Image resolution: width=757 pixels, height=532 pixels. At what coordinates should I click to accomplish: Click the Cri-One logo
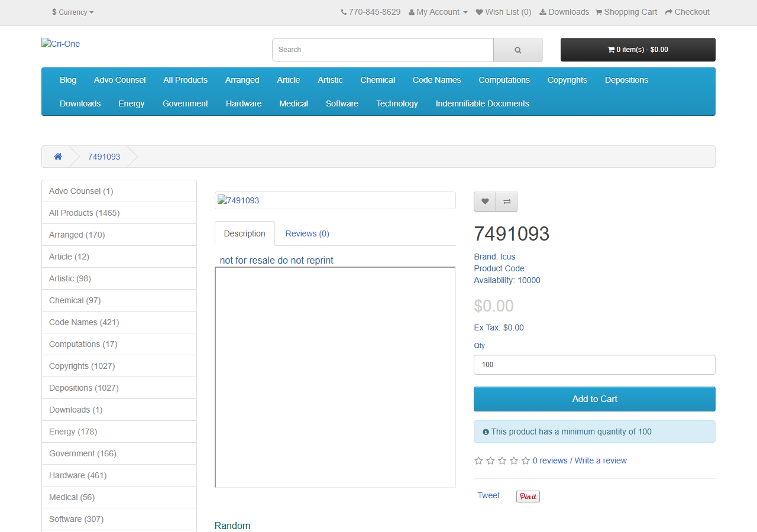[x=61, y=44]
